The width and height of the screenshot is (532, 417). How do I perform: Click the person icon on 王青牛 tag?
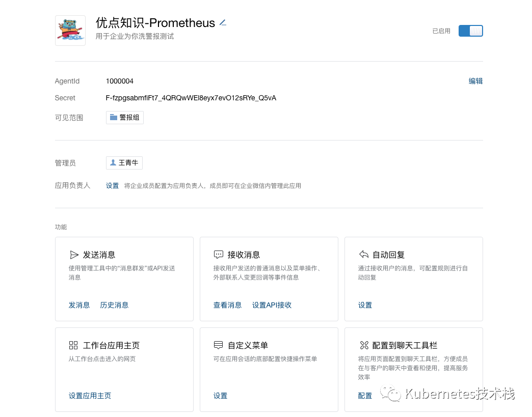[x=114, y=162]
